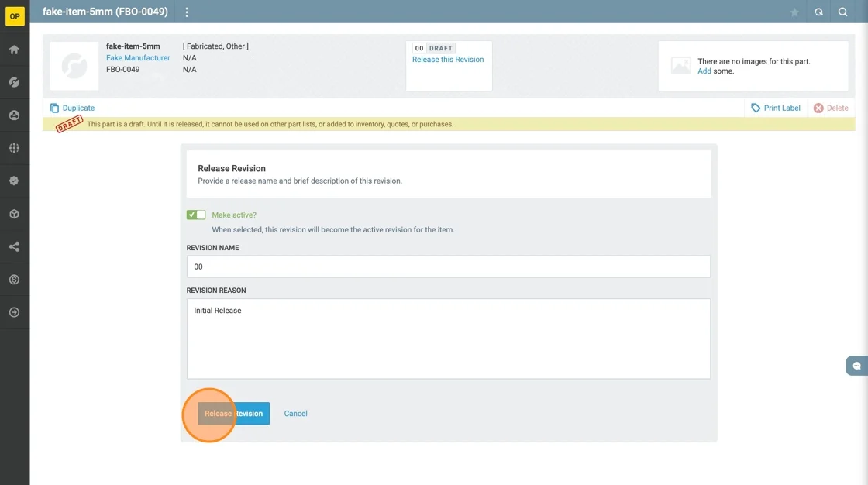This screenshot has height=485, width=868.
Task: Click the Cancel link
Action: [295, 414]
